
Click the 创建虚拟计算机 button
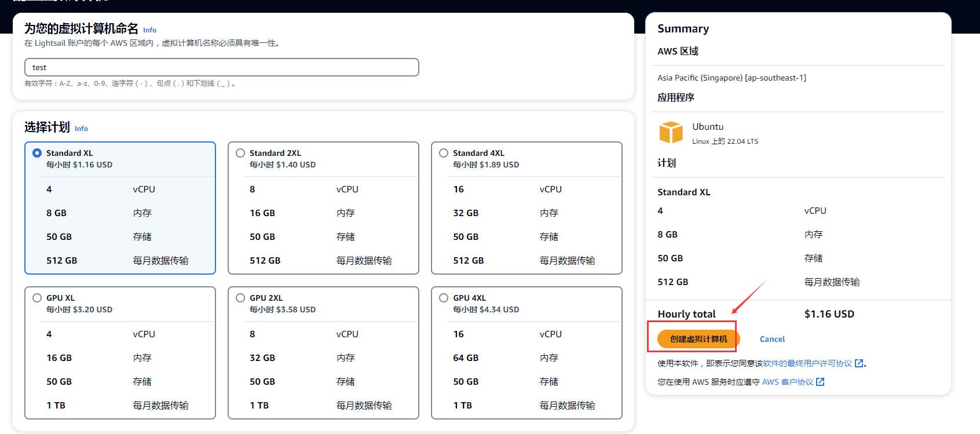click(699, 339)
